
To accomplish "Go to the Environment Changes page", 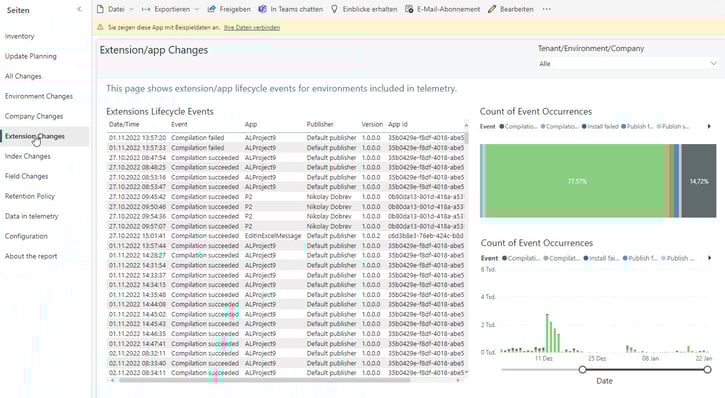I will tap(39, 96).
